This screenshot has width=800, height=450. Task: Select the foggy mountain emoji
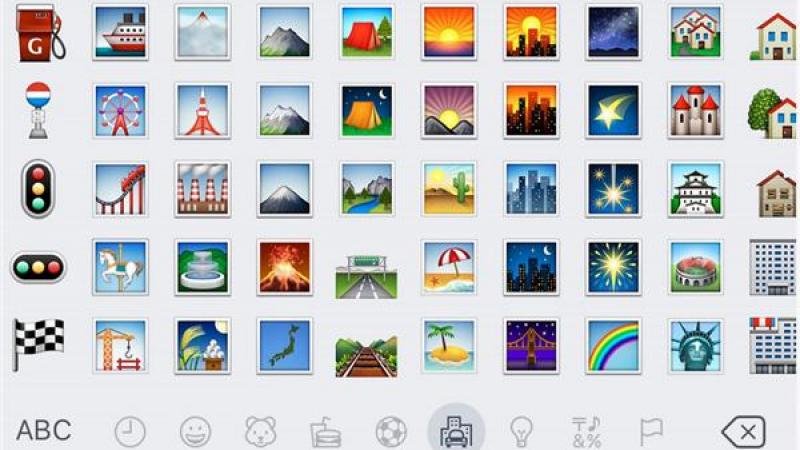(x=203, y=32)
